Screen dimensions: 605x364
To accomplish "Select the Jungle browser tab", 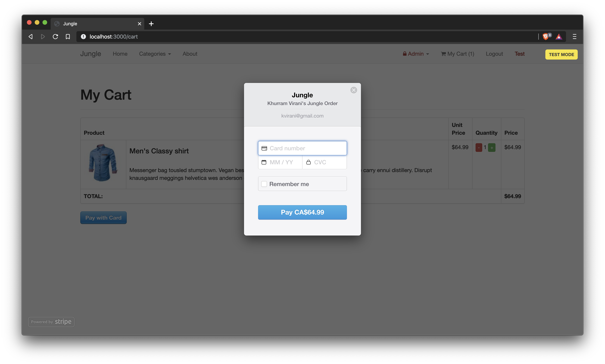I will click(97, 24).
